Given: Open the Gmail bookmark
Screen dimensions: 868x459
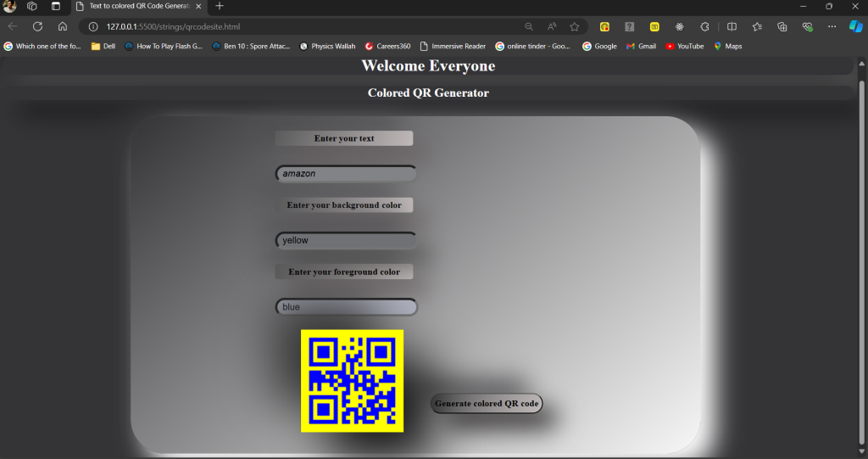Looking at the screenshot, I should click(x=641, y=47).
